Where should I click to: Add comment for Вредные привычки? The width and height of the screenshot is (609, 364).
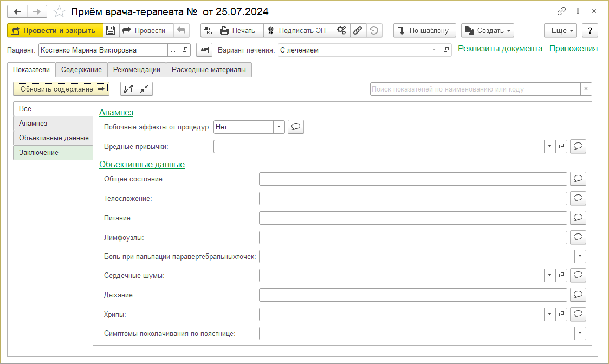click(x=578, y=146)
